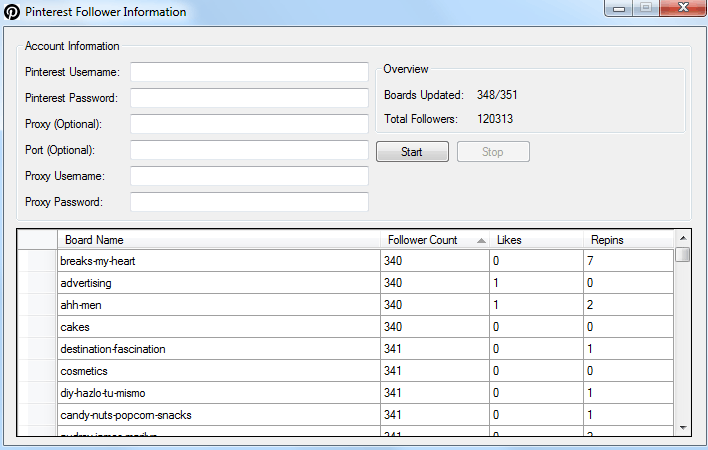
Task: Select the breaks-my-heart board cell
Action: [x=219, y=261]
